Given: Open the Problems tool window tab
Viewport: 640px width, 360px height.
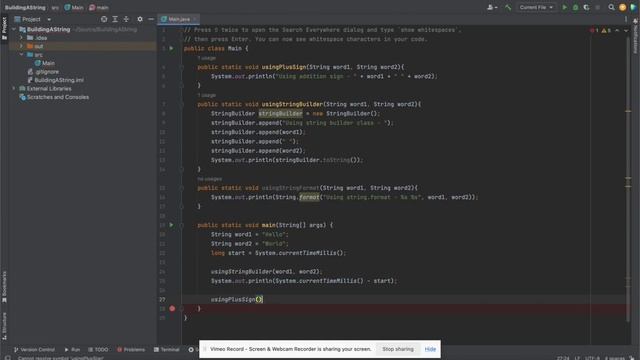Looking at the screenshot, I should (131, 349).
